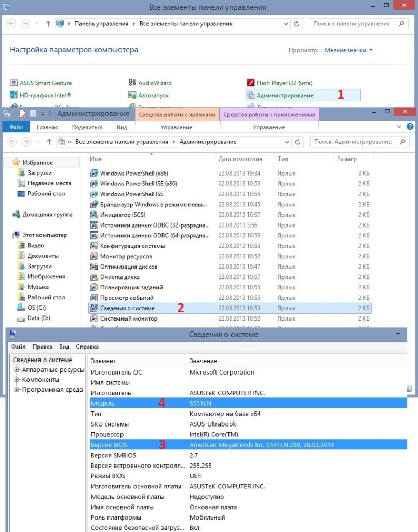The height and width of the screenshot is (532, 418).
Task: Open Flash Player (32 бита) item
Action: pyautogui.click(x=280, y=83)
